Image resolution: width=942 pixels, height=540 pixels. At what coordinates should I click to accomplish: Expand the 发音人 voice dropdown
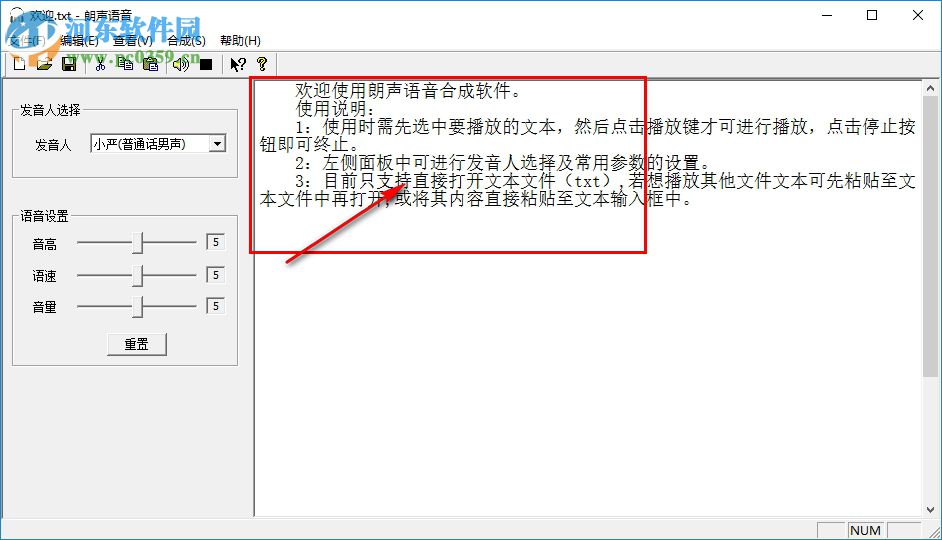point(217,144)
